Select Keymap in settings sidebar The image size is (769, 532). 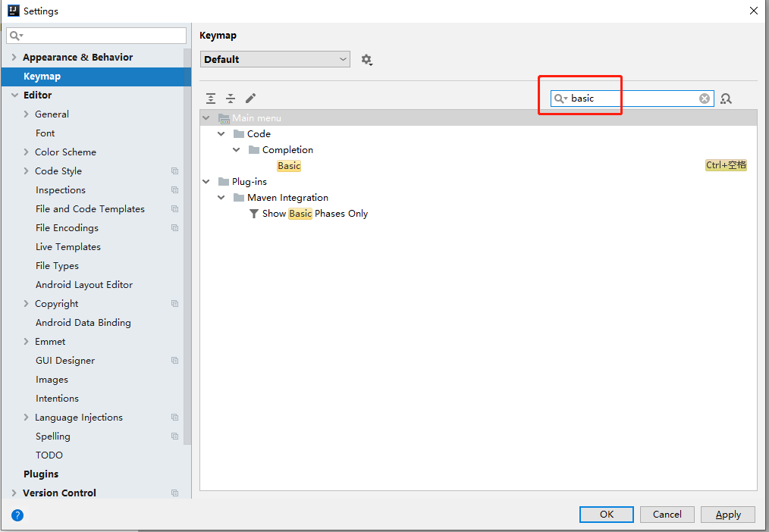[x=96, y=77]
